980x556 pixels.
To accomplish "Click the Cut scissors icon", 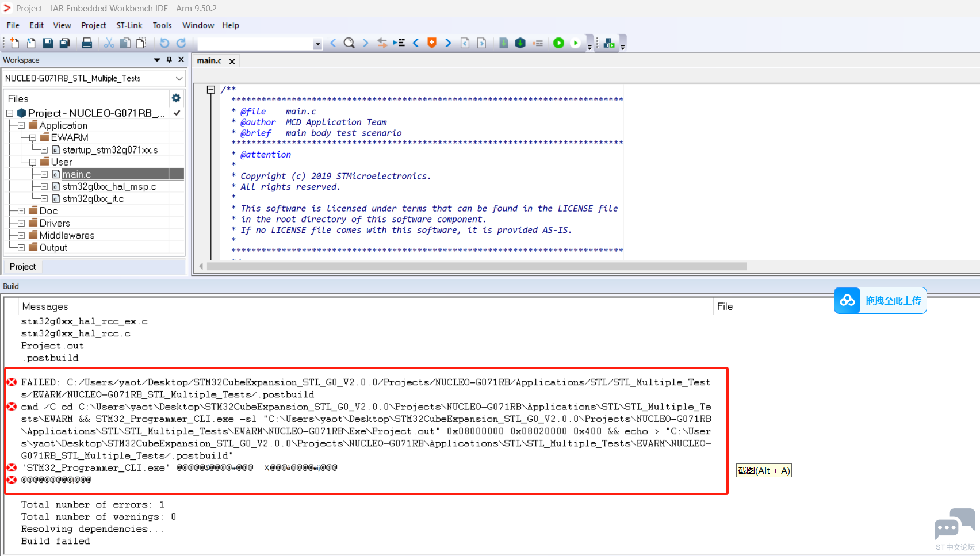I will click(109, 43).
